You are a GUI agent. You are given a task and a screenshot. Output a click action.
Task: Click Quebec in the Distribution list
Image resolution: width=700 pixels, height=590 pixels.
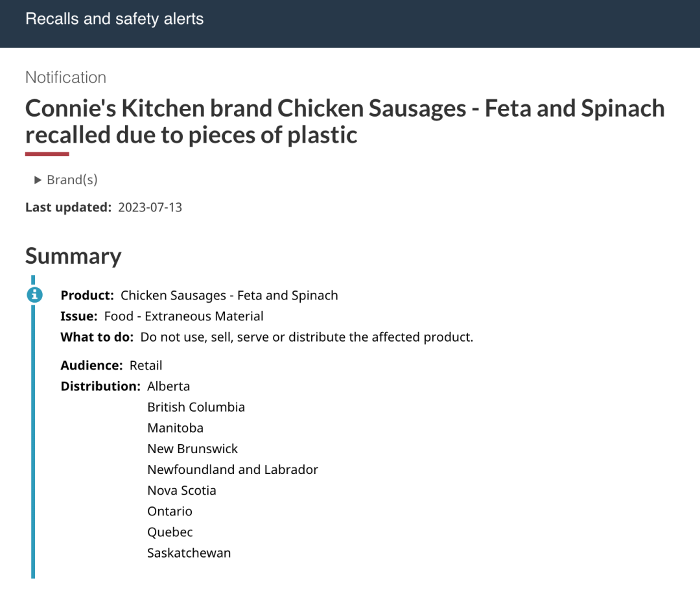point(170,532)
